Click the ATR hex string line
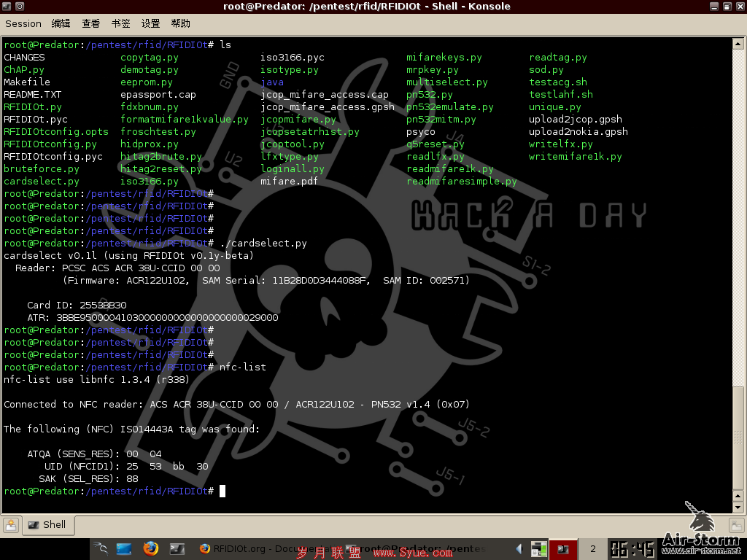 (152, 317)
